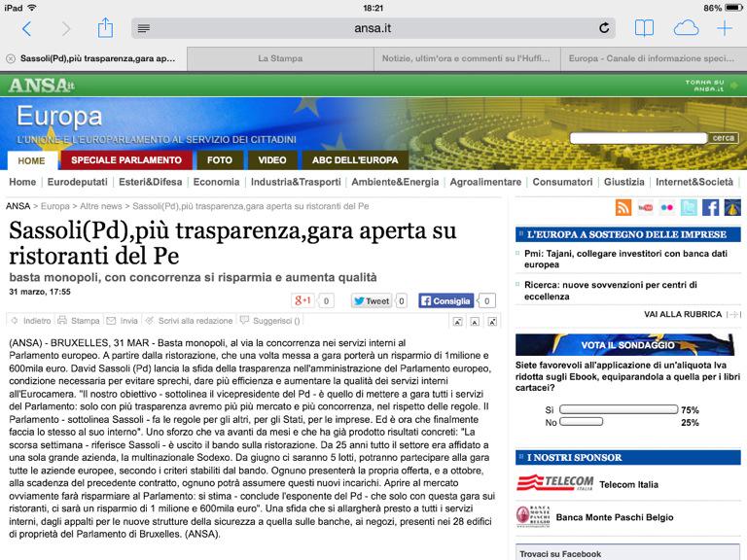Open Giustizia in the section menu
The height and width of the screenshot is (560, 747).
click(624, 182)
